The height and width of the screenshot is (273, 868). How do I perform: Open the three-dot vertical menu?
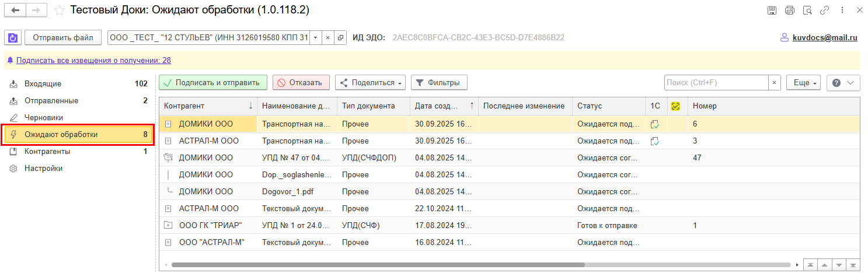point(842,10)
